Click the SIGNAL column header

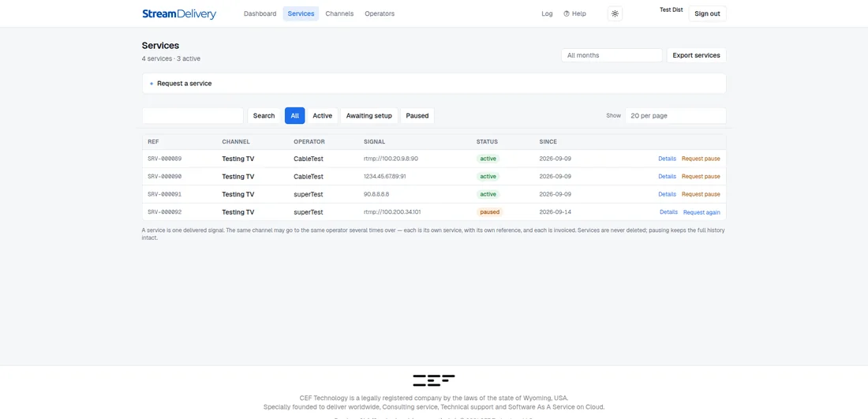click(374, 142)
